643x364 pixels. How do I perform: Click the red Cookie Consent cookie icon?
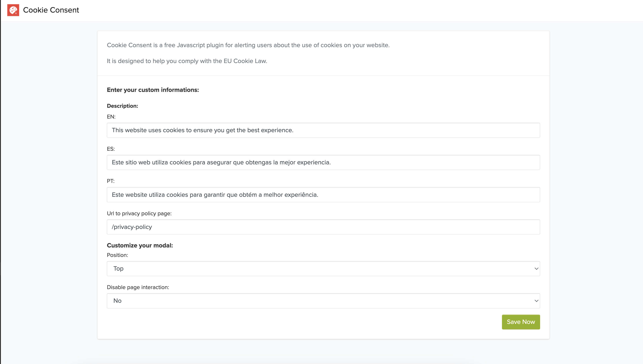point(13,10)
